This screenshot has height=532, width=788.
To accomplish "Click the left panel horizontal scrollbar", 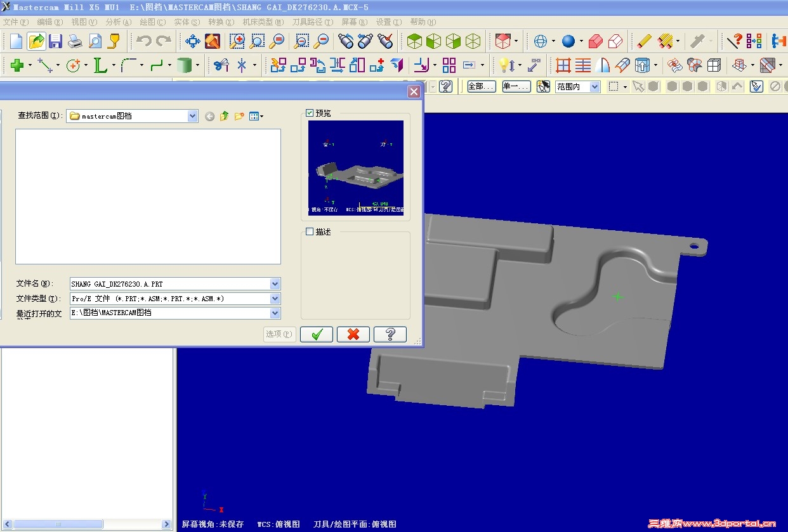I will pos(88,524).
